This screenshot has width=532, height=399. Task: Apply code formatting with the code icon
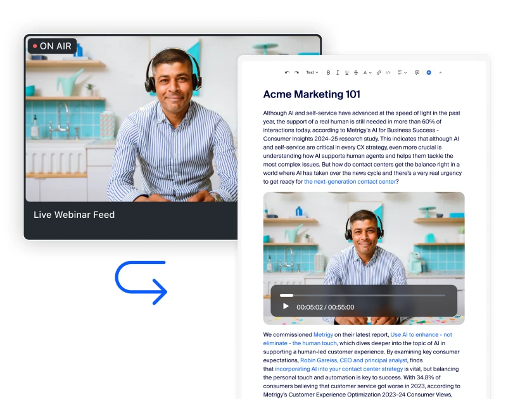[x=388, y=72]
